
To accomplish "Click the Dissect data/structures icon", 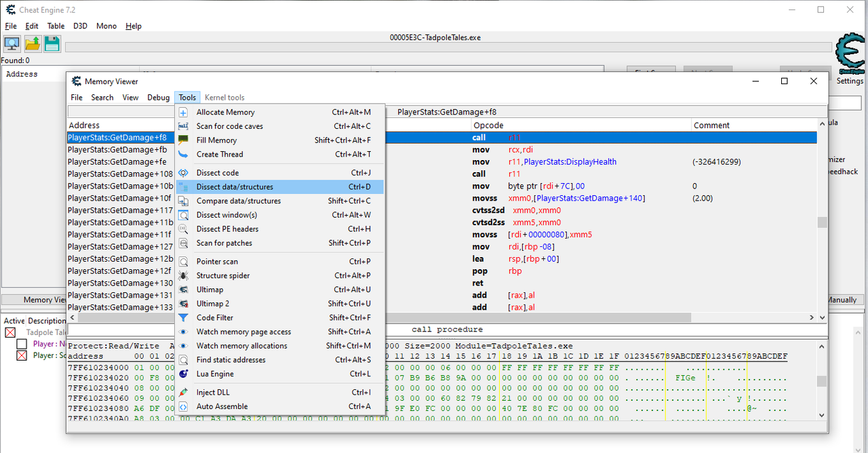I will point(183,187).
